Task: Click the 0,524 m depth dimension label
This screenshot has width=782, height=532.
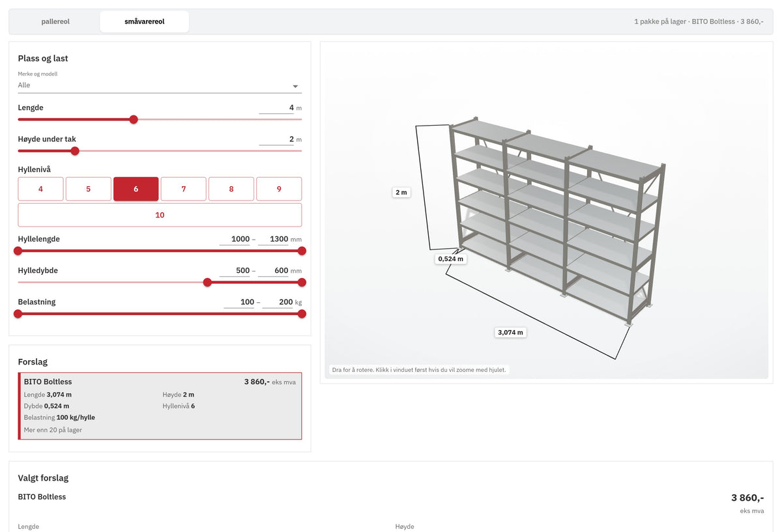Action: tap(450, 259)
